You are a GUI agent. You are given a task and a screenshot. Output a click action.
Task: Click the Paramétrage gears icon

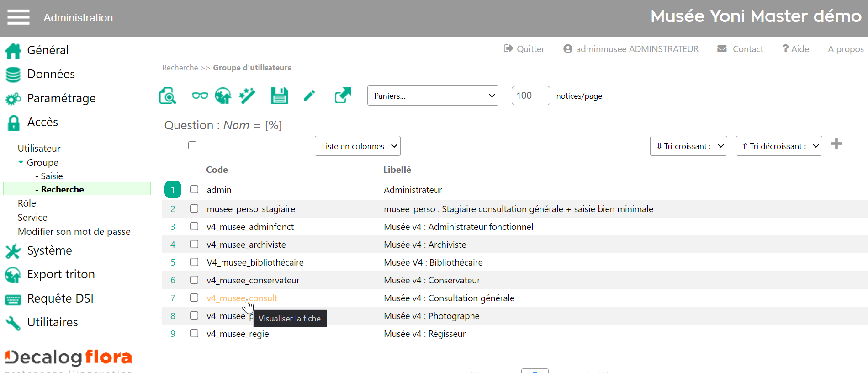tap(13, 99)
